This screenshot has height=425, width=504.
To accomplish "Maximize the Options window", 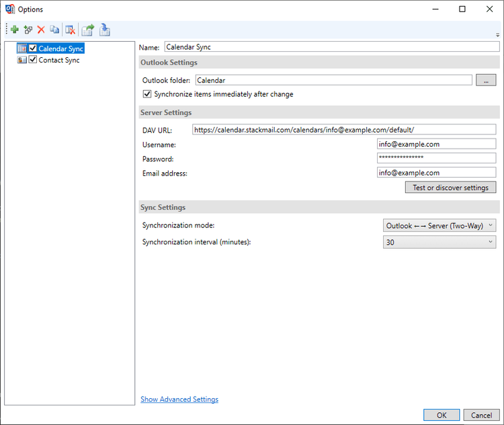I will pyautogui.click(x=462, y=9).
